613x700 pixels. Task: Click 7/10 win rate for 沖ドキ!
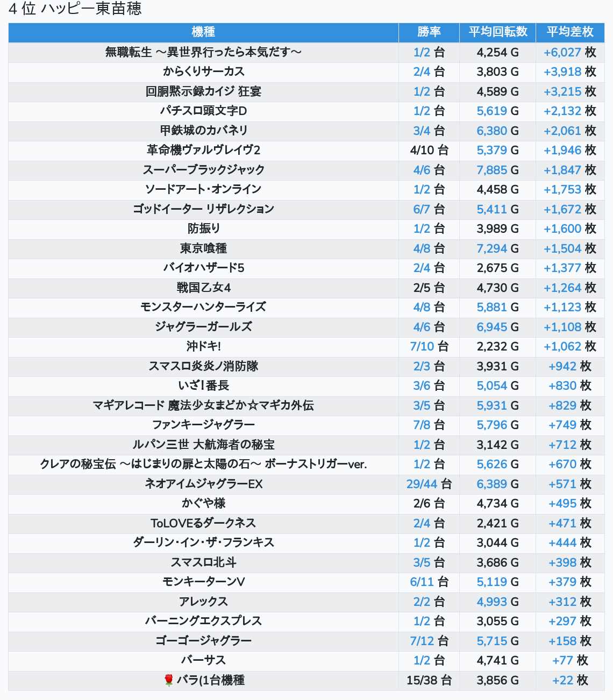(422, 346)
